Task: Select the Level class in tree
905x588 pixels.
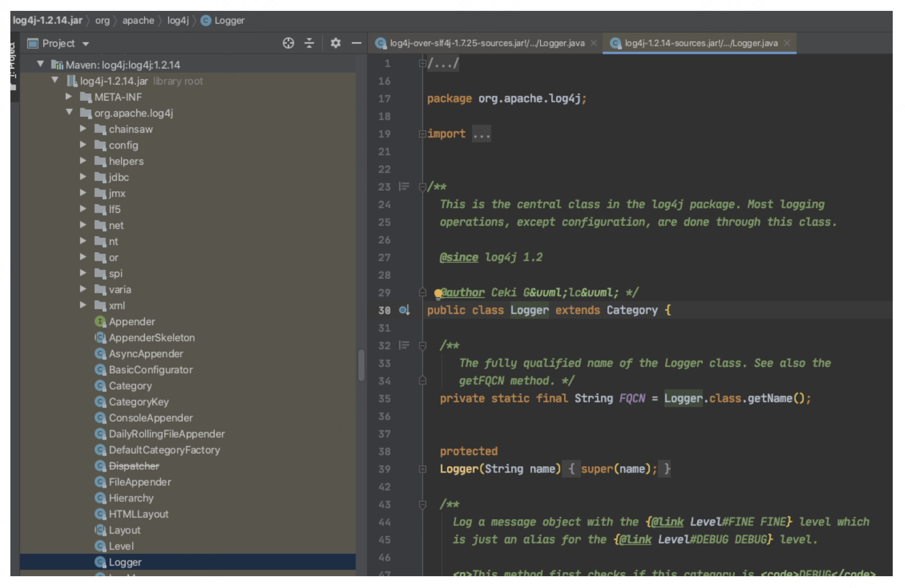Action: click(x=121, y=546)
